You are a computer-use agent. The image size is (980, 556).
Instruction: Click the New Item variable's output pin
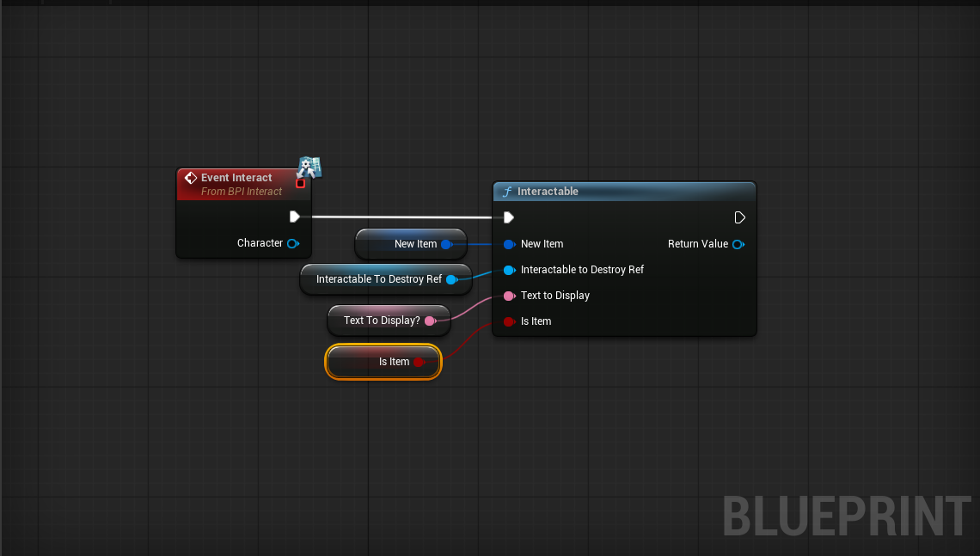[446, 244]
